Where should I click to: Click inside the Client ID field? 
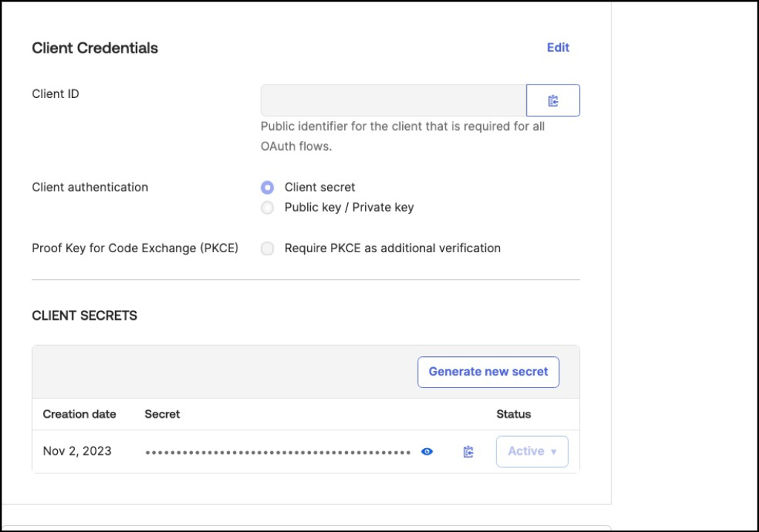[x=393, y=100]
